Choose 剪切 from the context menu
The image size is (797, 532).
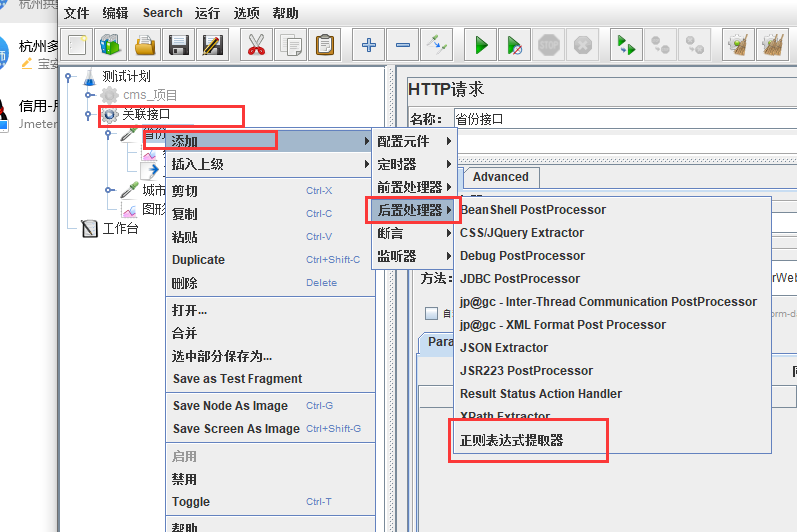click(x=269, y=191)
